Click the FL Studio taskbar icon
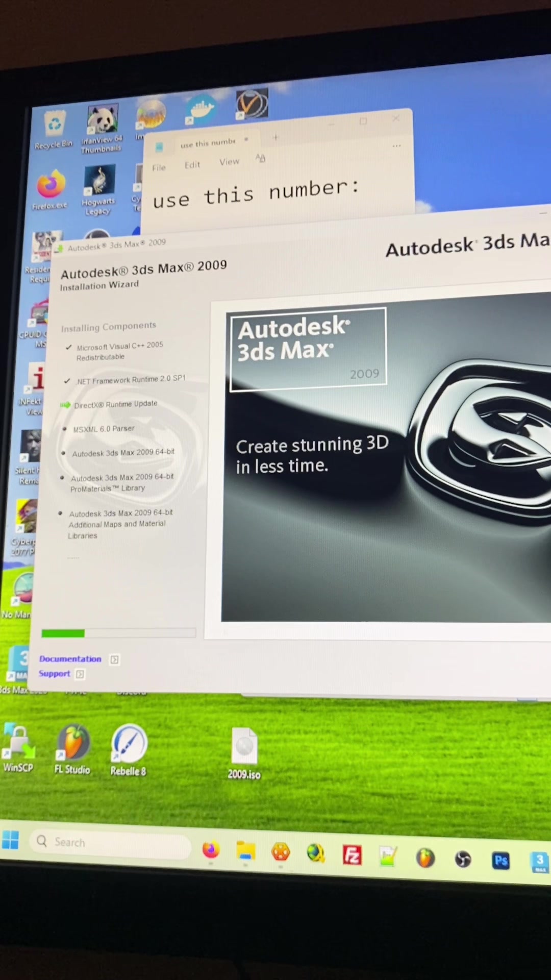Image resolution: width=551 pixels, height=980 pixels. point(425,858)
